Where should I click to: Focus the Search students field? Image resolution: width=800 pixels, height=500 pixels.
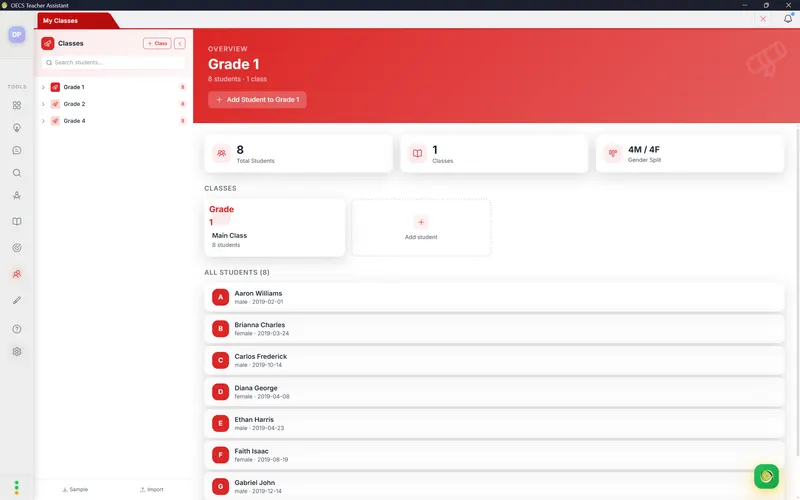[x=113, y=62]
